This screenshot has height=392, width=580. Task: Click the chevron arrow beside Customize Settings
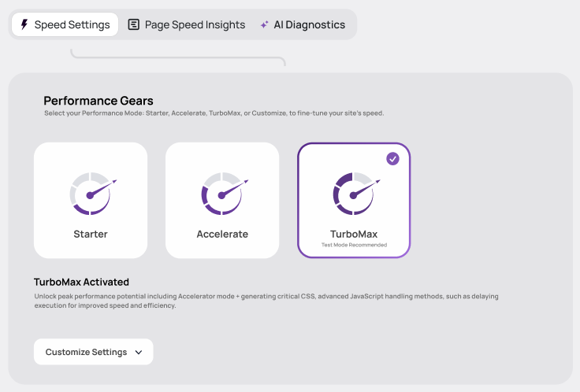(x=139, y=353)
